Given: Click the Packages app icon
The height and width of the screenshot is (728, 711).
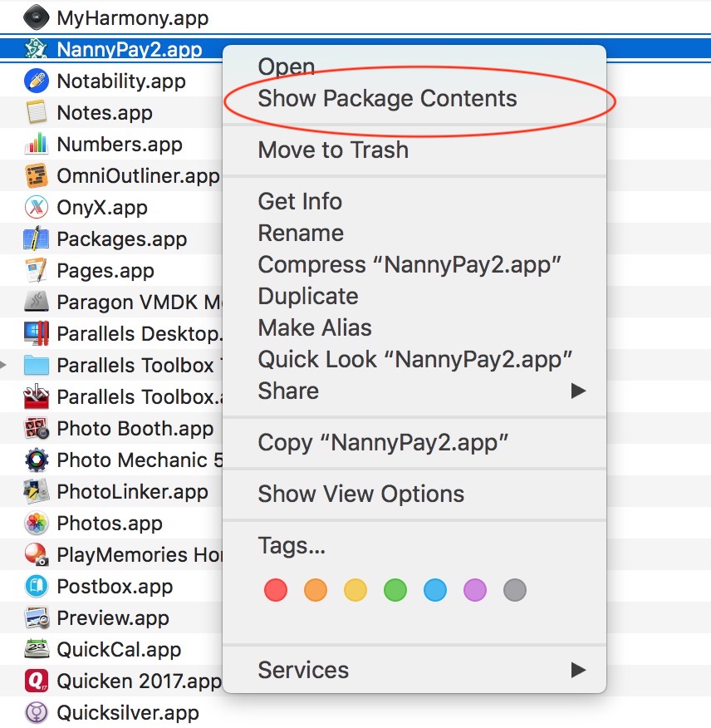Looking at the screenshot, I should [x=37, y=239].
